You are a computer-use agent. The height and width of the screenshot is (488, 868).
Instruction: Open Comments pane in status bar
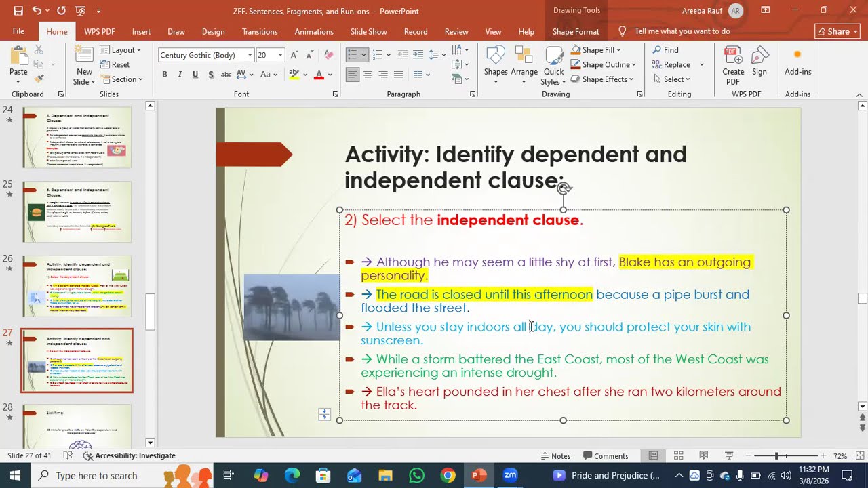(606, 455)
